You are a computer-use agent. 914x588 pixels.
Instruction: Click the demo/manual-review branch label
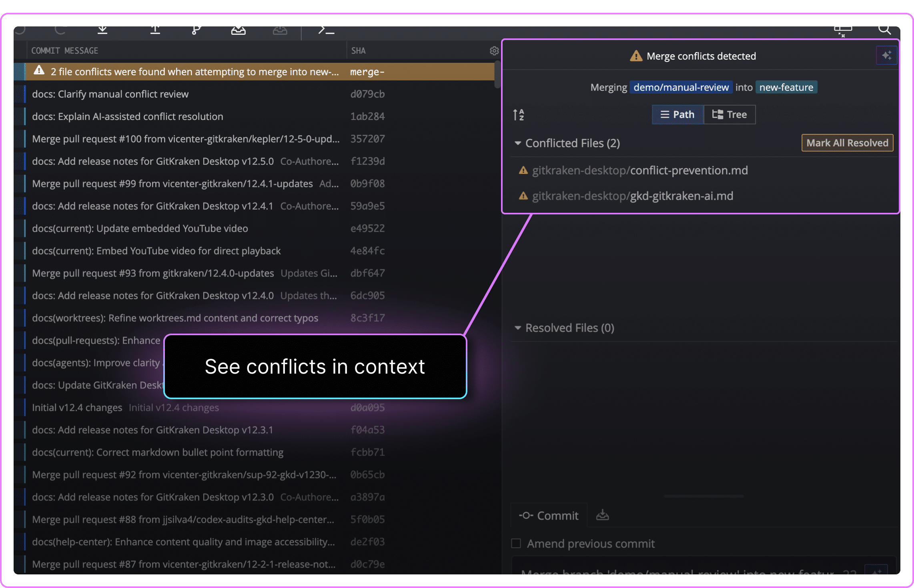[681, 87]
